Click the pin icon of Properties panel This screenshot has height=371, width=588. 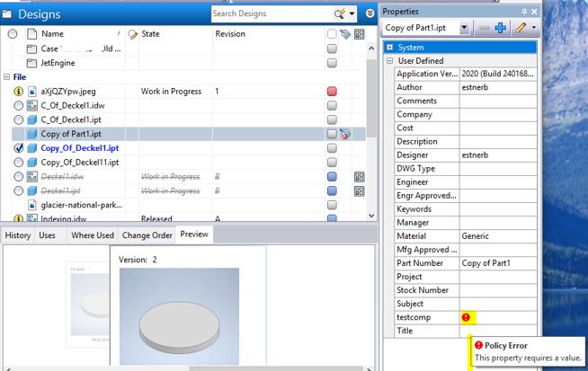(x=524, y=12)
